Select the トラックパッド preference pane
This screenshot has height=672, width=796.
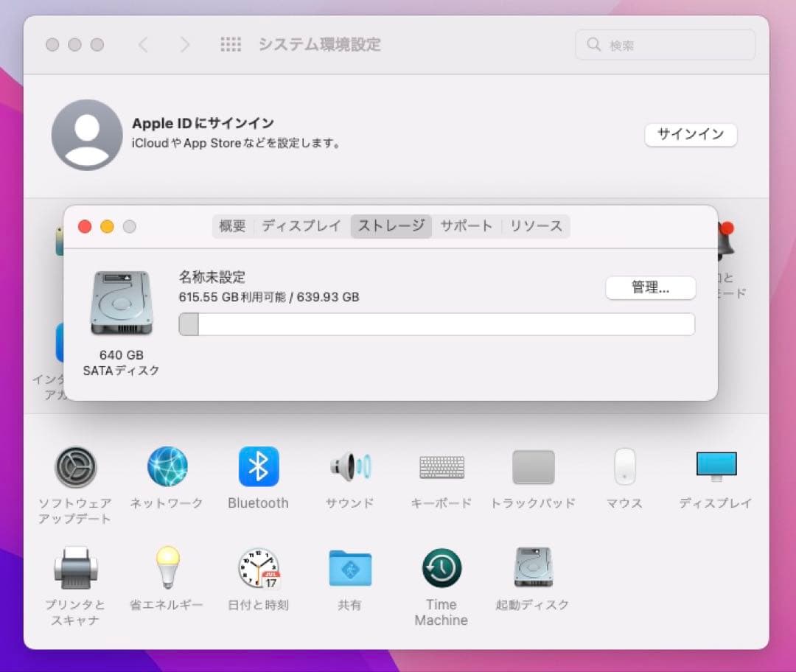pyautogui.click(x=532, y=467)
